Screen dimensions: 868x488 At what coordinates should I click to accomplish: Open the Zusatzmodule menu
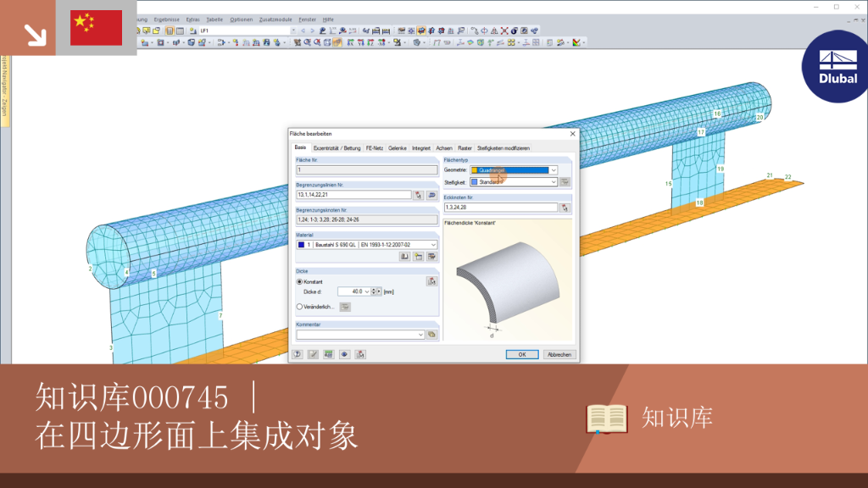click(x=275, y=19)
